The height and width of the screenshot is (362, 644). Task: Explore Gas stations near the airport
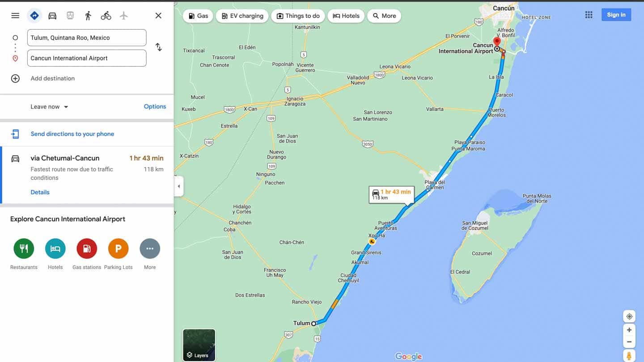coord(87,248)
